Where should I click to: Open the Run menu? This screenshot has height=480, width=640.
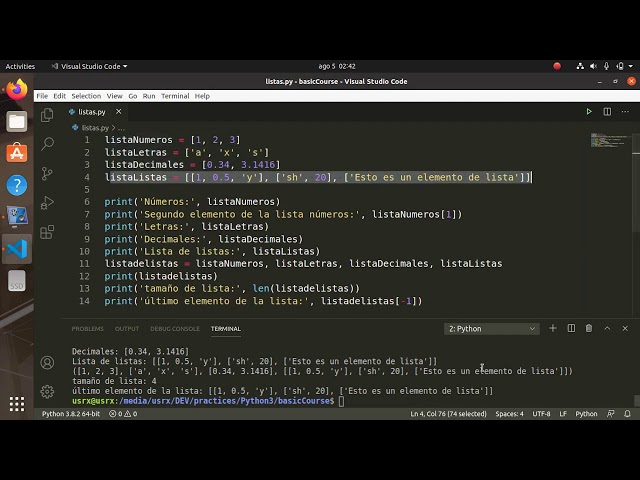[x=149, y=96]
